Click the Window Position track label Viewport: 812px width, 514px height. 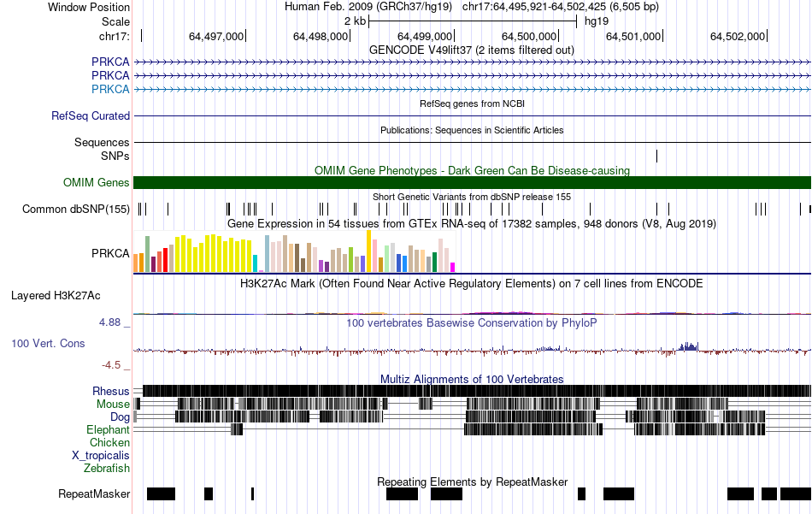pos(89,7)
